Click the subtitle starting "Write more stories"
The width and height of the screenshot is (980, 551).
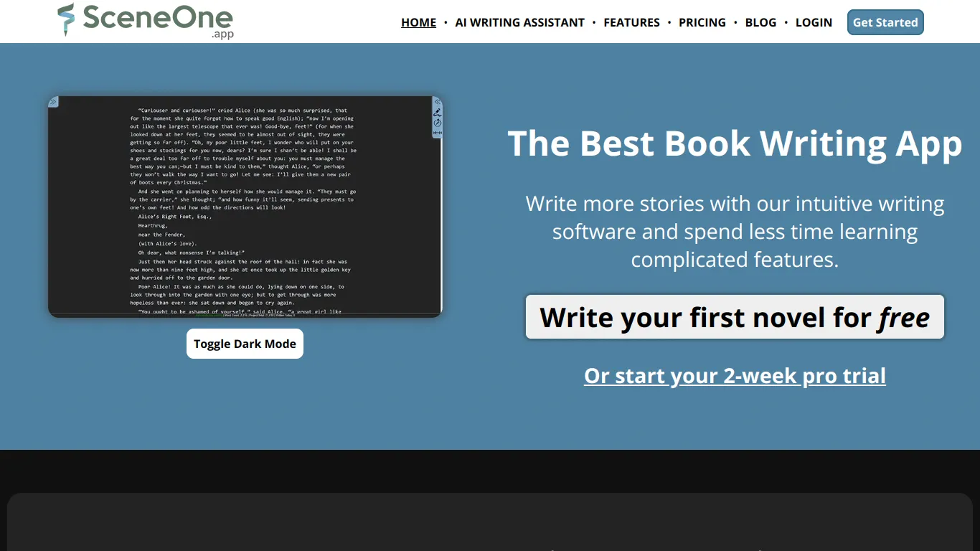(x=735, y=231)
